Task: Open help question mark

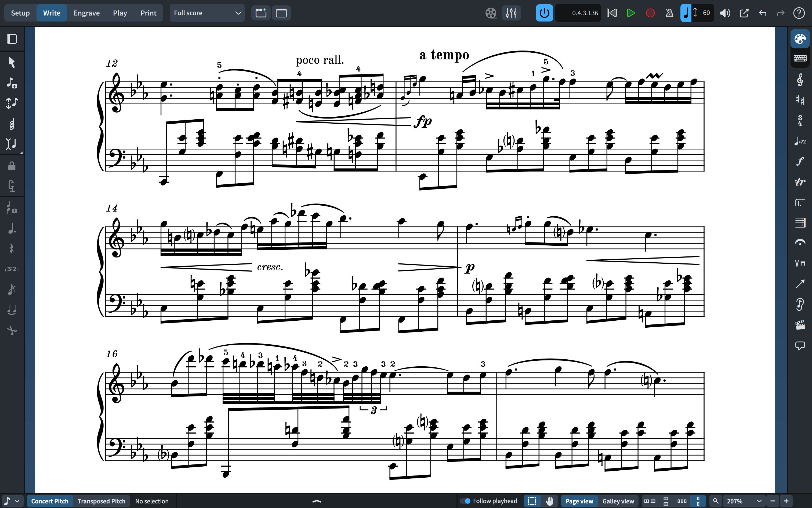Action: click(799, 13)
